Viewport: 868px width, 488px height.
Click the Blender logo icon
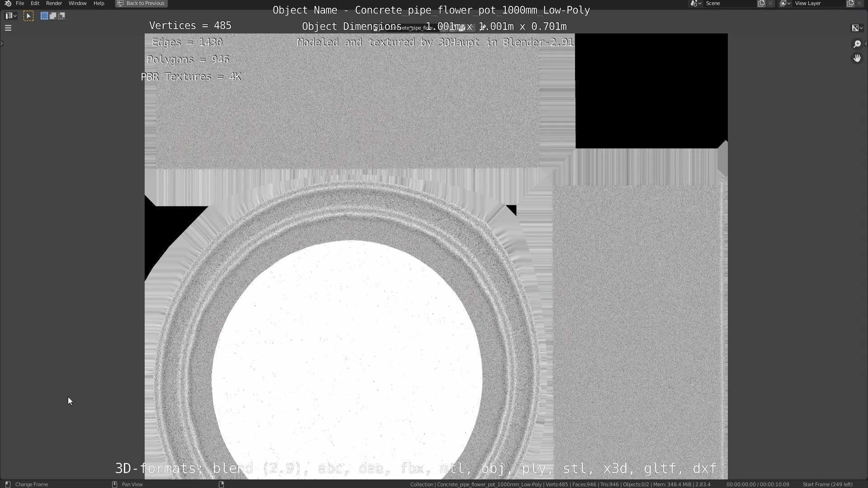pos(8,3)
